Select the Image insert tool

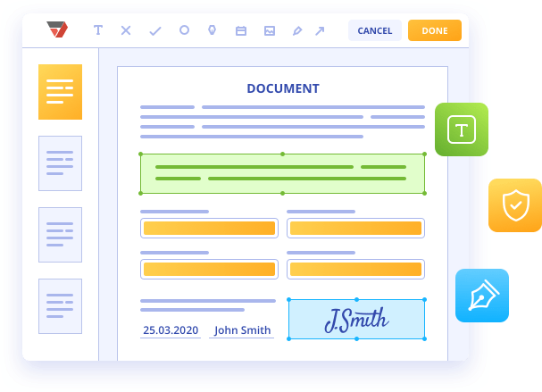click(x=269, y=30)
